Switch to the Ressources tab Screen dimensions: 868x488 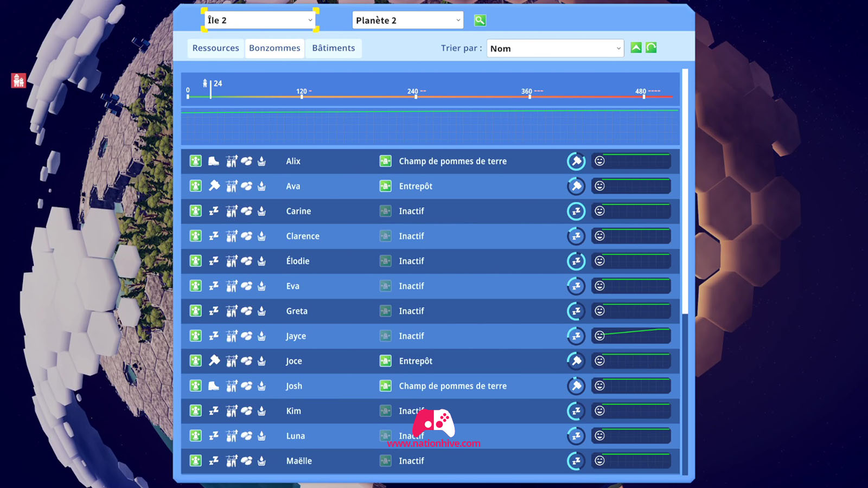[x=215, y=48]
